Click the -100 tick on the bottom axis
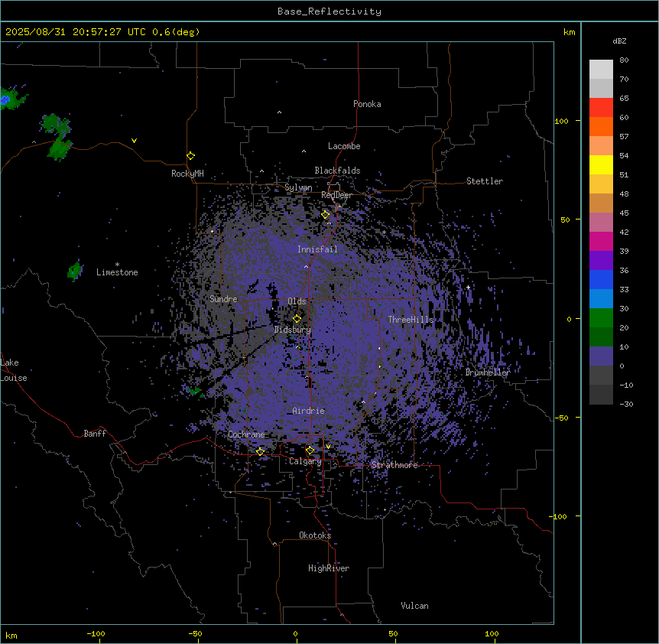This screenshot has height=644, width=659. pyautogui.click(x=96, y=633)
